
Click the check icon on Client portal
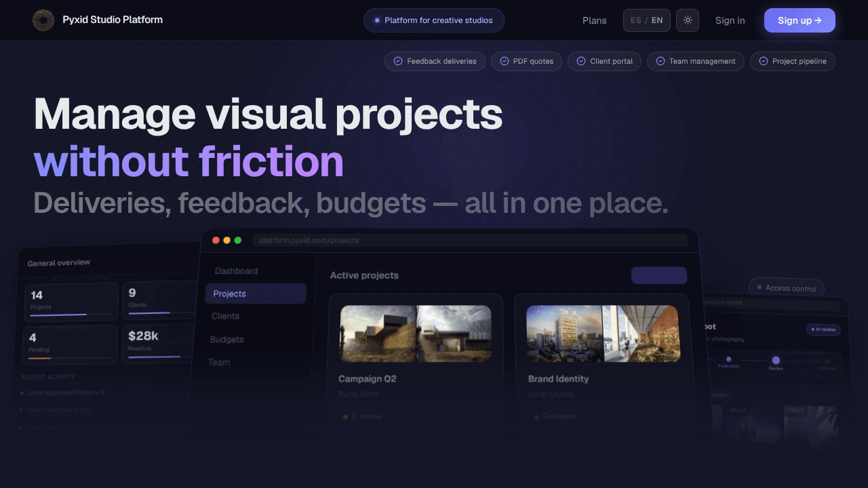581,61
